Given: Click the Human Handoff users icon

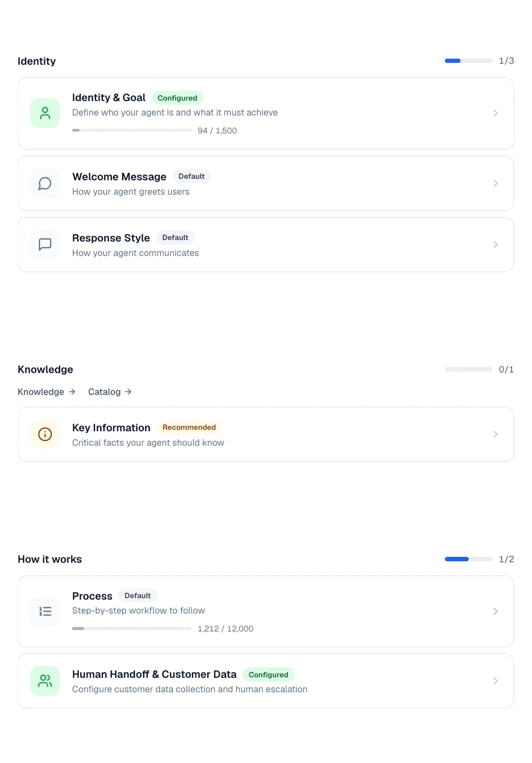Looking at the screenshot, I should click(45, 681).
